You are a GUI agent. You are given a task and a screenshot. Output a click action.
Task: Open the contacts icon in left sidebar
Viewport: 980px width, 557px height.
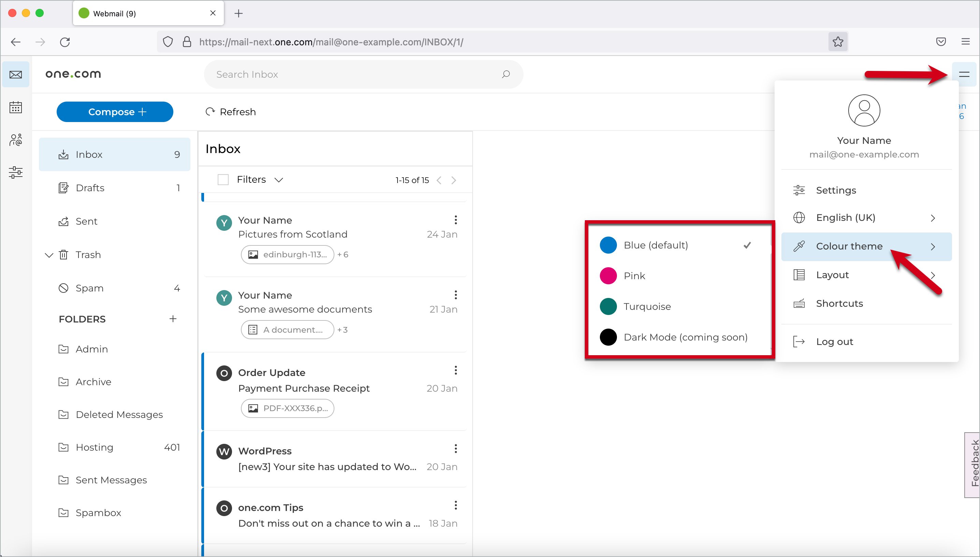click(x=16, y=140)
